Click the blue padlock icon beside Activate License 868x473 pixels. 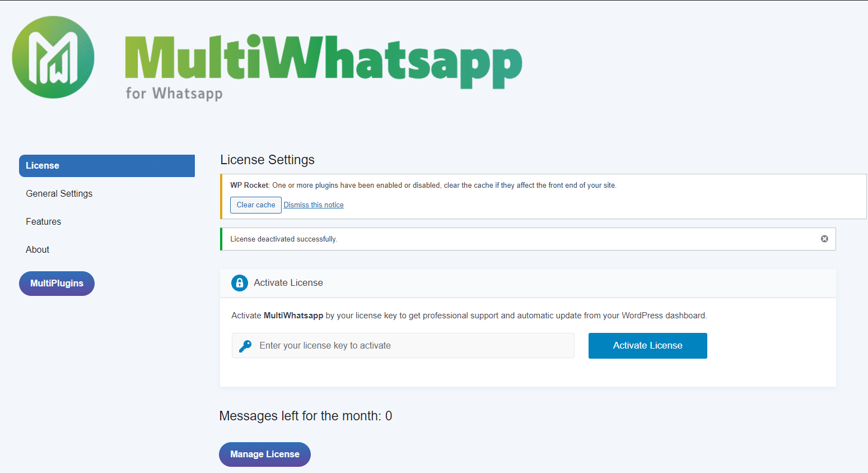click(x=240, y=283)
